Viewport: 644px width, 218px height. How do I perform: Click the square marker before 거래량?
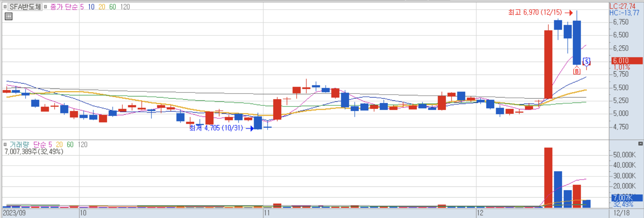5,144
